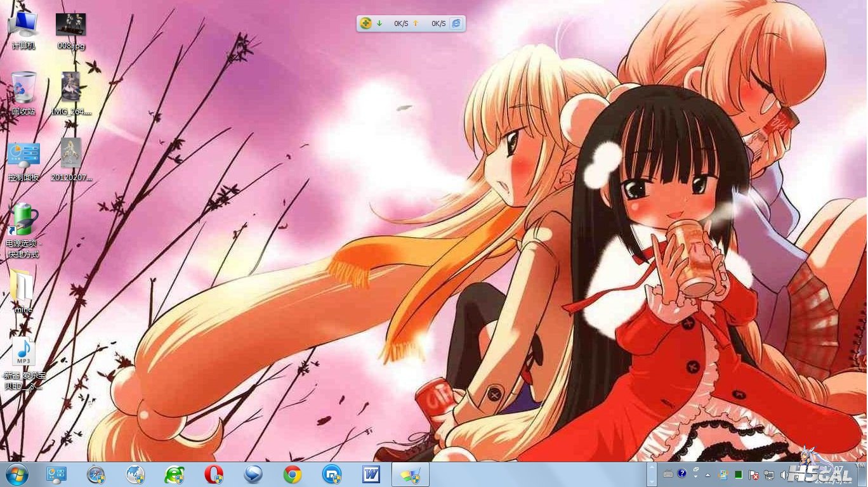The width and height of the screenshot is (868, 487).
Task: Click the Show Desktop button
Action: tap(863, 474)
